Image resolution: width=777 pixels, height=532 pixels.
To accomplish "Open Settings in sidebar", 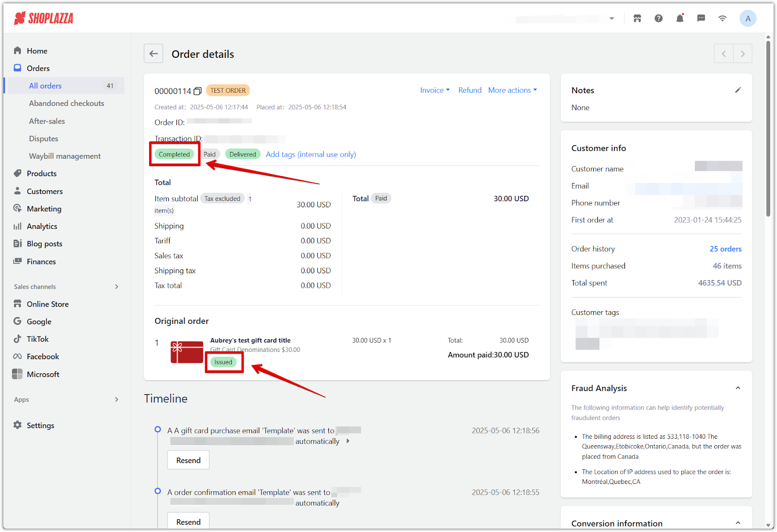I will (x=40, y=425).
